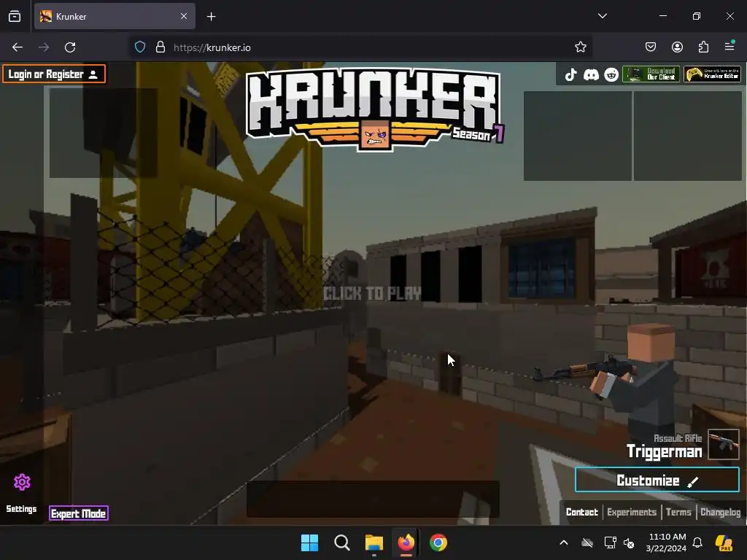Click the Download Our Client banner
The image size is (747, 560).
pos(651,74)
